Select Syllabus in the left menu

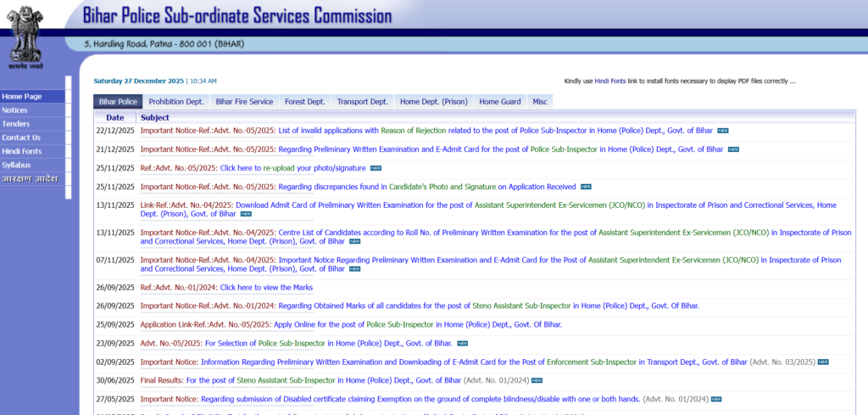[16, 165]
